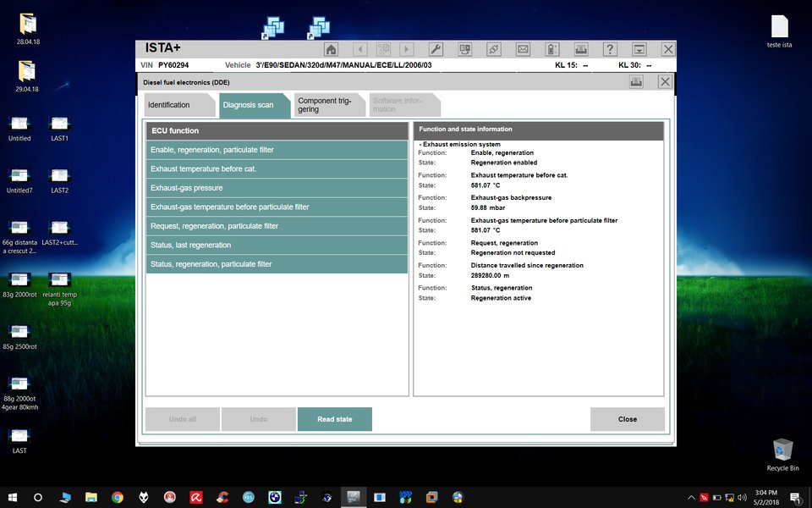Select Enable, regeneration, particulate filter row

tap(277, 150)
